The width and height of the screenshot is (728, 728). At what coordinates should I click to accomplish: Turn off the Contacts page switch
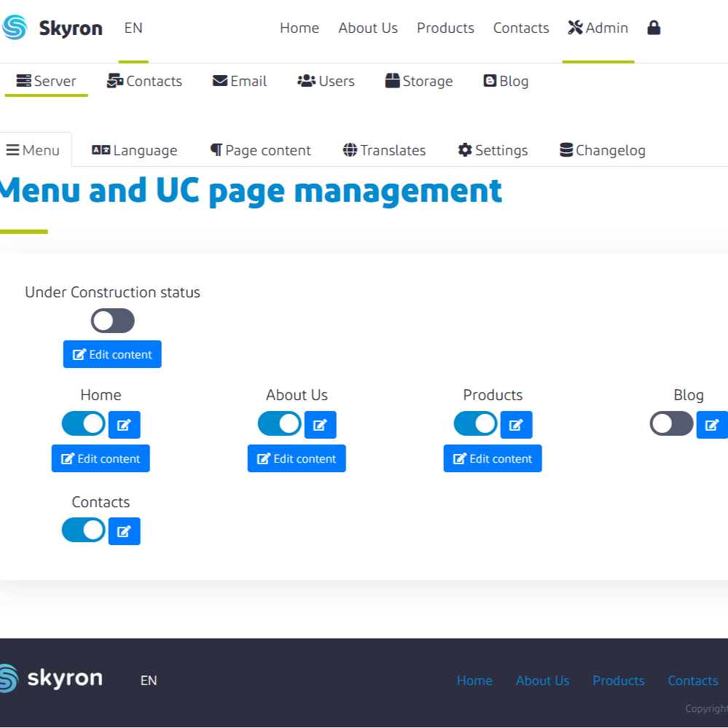coord(82,530)
